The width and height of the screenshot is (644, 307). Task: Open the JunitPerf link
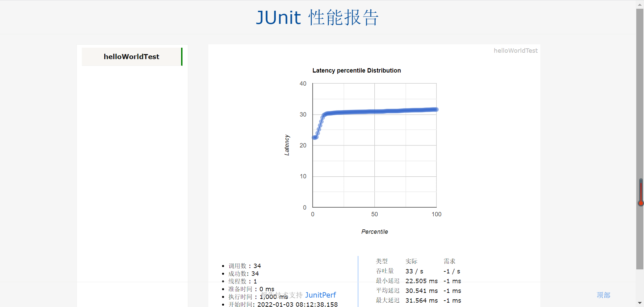(320, 295)
